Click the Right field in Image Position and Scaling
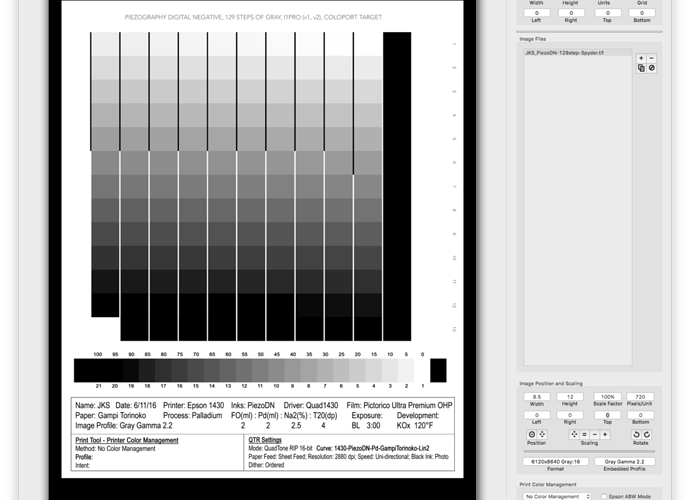The height and width of the screenshot is (500, 690). pyautogui.click(x=570, y=415)
